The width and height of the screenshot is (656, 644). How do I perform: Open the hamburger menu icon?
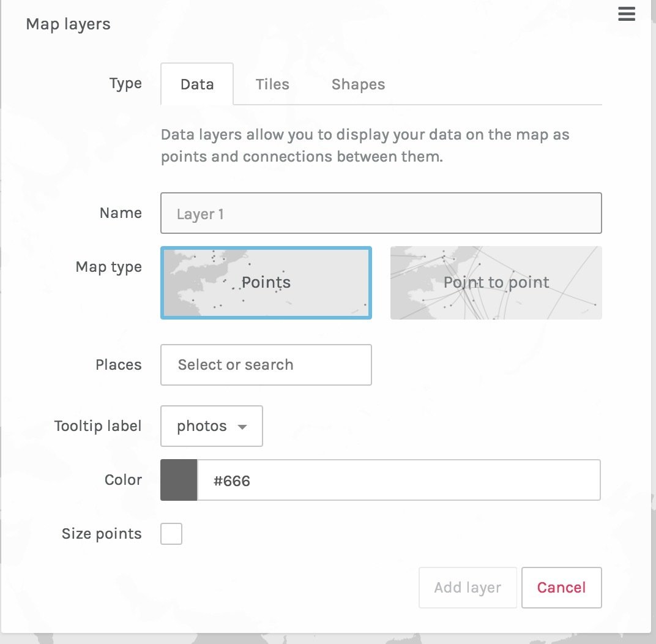(626, 14)
